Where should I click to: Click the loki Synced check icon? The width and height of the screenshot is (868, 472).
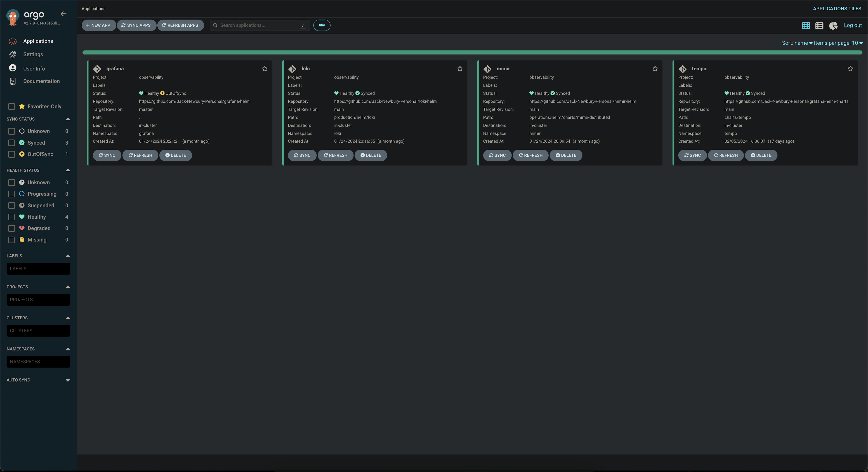(358, 93)
